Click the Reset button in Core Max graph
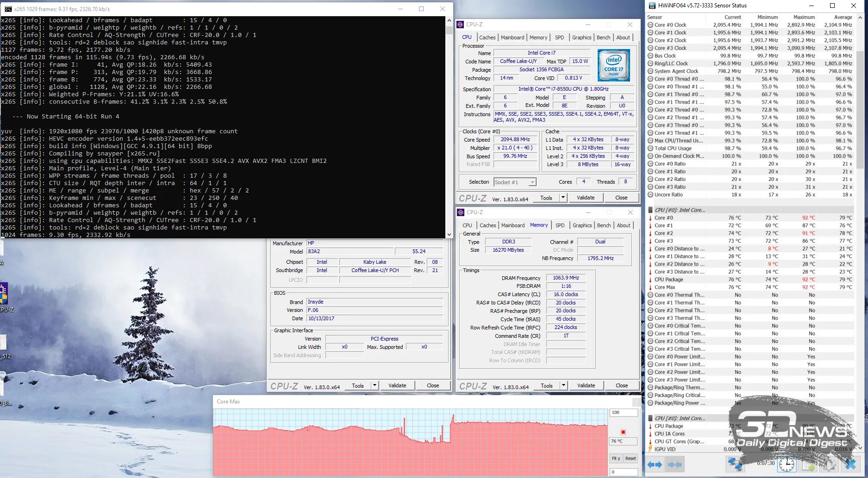This screenshot has height=478, width=868. point(631,459)
